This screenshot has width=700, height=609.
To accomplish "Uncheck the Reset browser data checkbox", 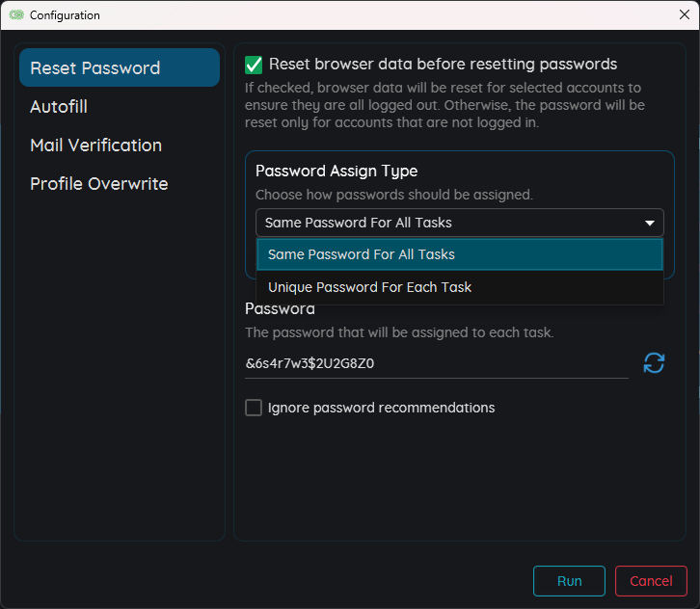I will [254, 65].
